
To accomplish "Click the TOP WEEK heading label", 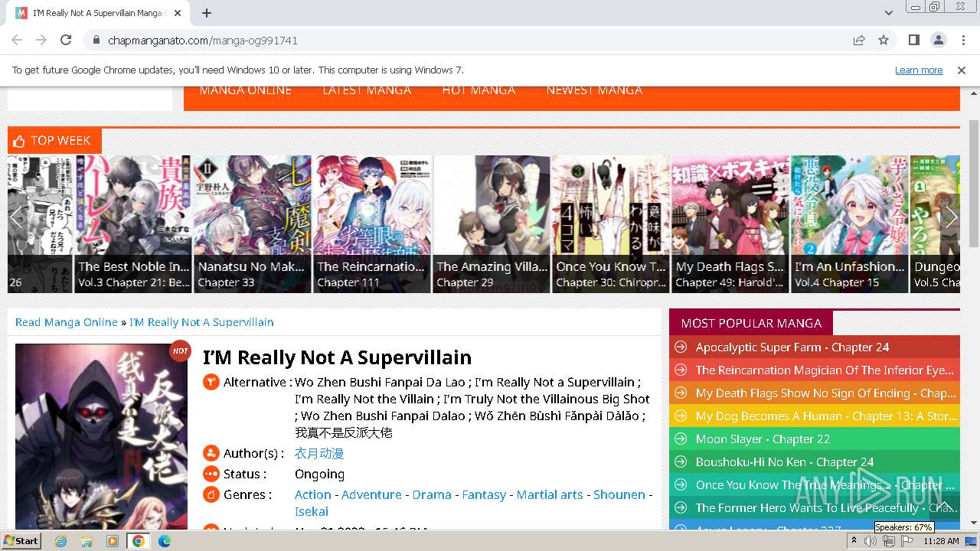I will point(60,141).
